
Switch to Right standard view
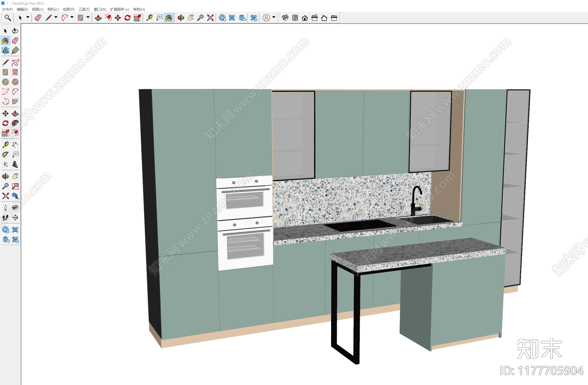point(315,18)
